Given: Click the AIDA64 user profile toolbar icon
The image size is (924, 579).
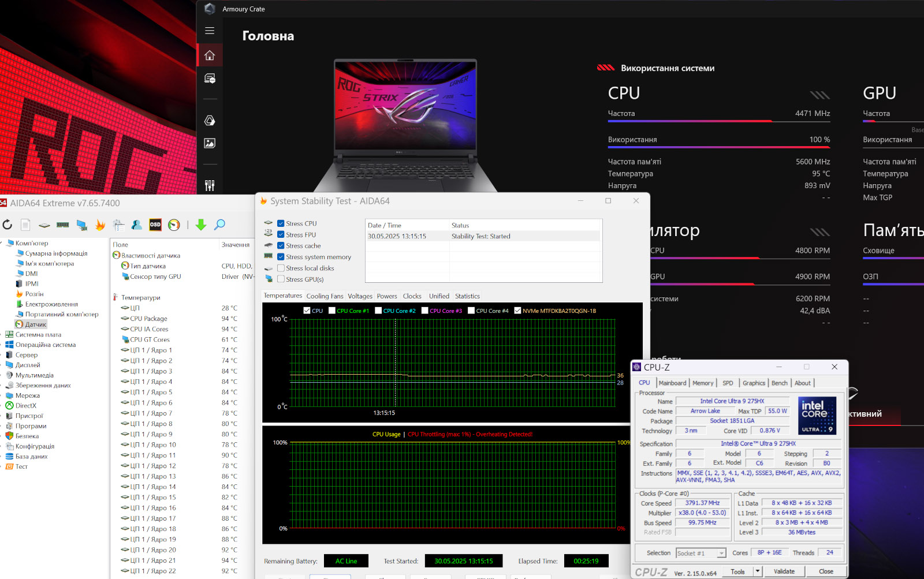Looking at the screenshot, I should [x=137, y=225].
